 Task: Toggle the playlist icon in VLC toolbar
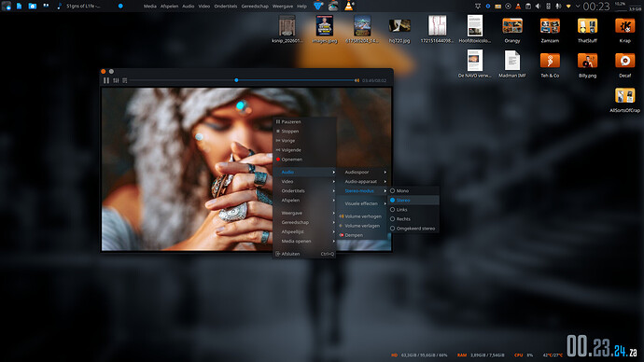point(125,80)
